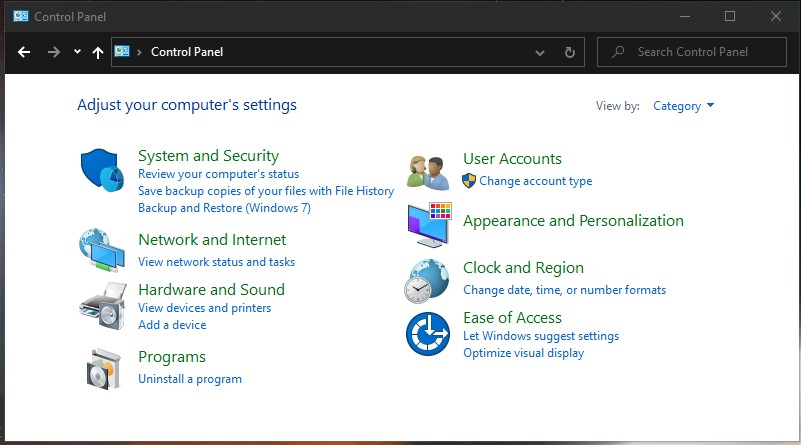801x445 pixels.
Task: Open Appearance and Personalization monitor icon
Action: pyautogui.click(x=430, y=225)
